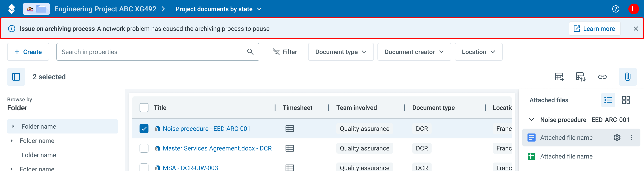Open Master Services Agreement.docx - DCR link
644x171 pixels.
point(217,148)
